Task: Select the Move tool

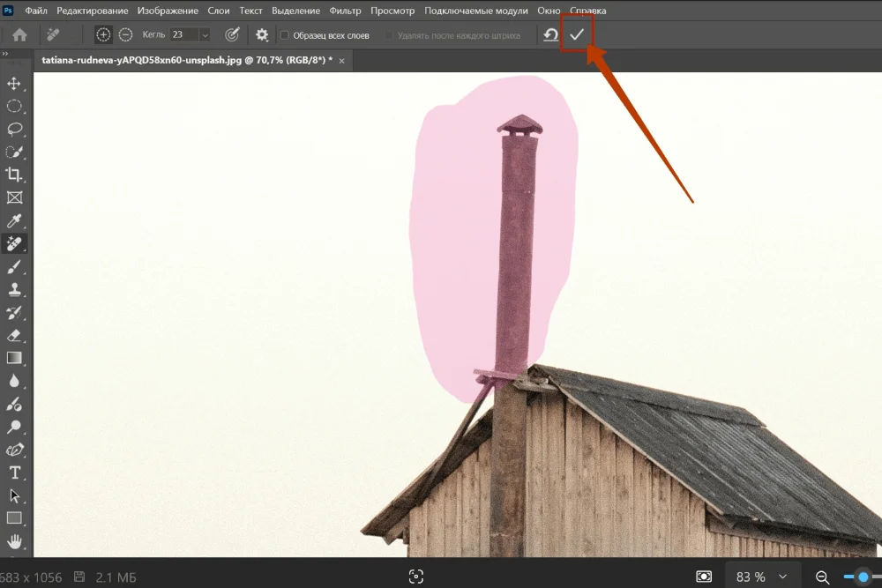Action: [14, 84]
